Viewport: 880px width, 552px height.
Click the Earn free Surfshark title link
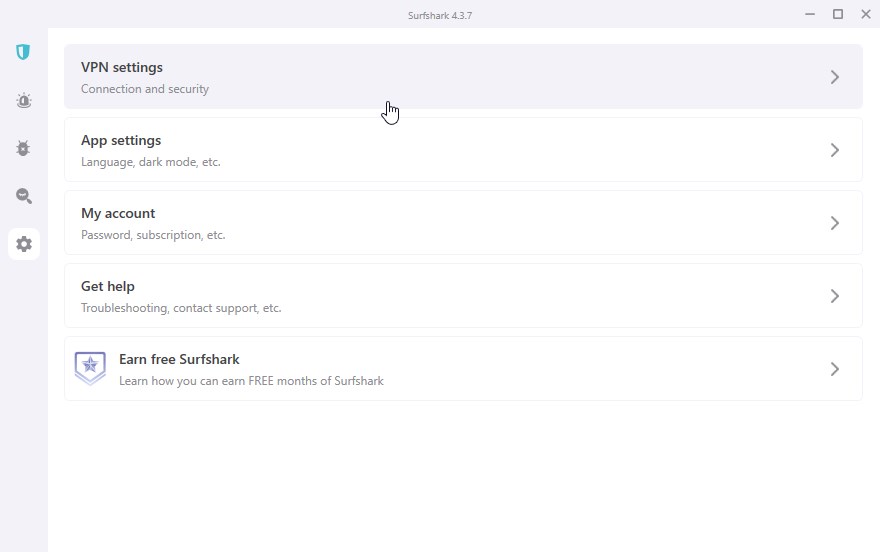pos(179,359)
